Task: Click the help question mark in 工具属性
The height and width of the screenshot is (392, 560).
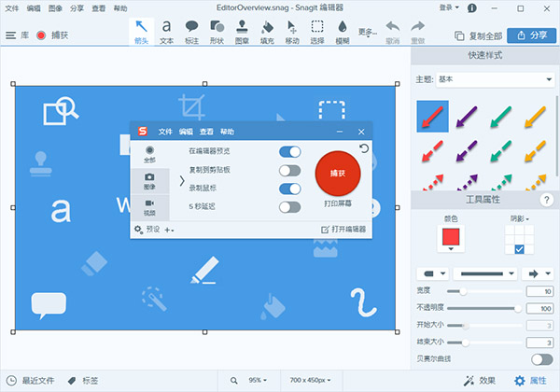Action: coord(546,200)
